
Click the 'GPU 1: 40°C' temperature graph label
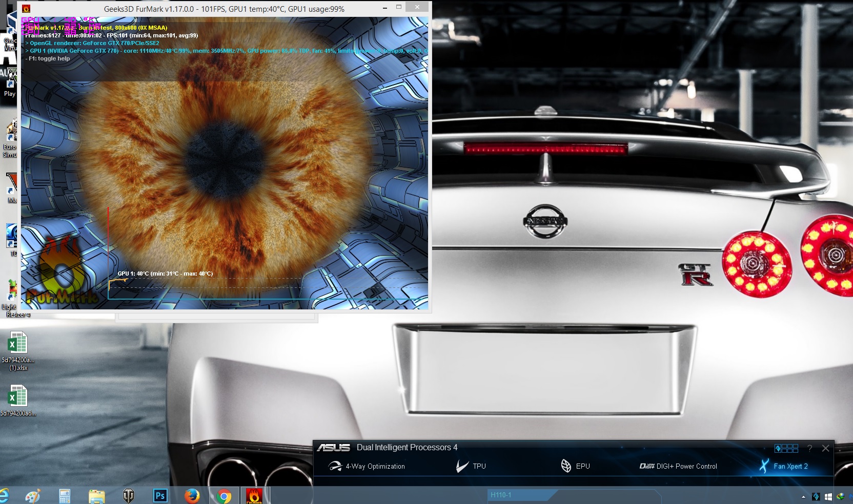pyautogui.click(x=165, y=274)
